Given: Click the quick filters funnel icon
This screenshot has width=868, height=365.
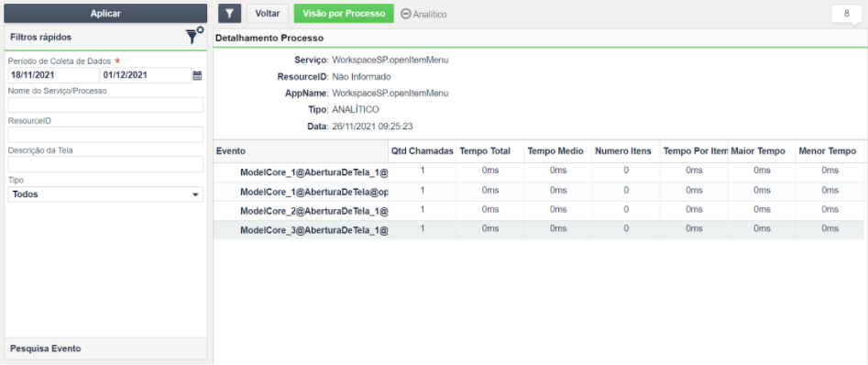Looking at the screenshot, I should click(x=194, y=36).
